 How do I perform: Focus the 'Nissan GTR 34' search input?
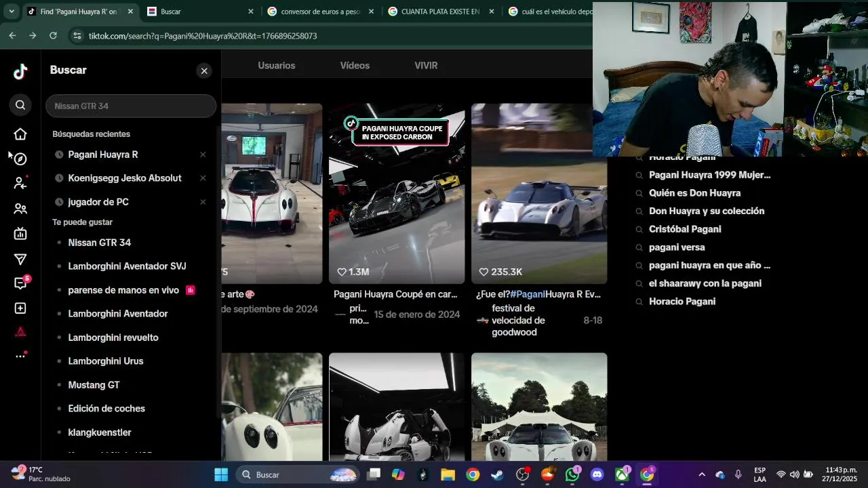pyautogui.click(x=131, y=106)
